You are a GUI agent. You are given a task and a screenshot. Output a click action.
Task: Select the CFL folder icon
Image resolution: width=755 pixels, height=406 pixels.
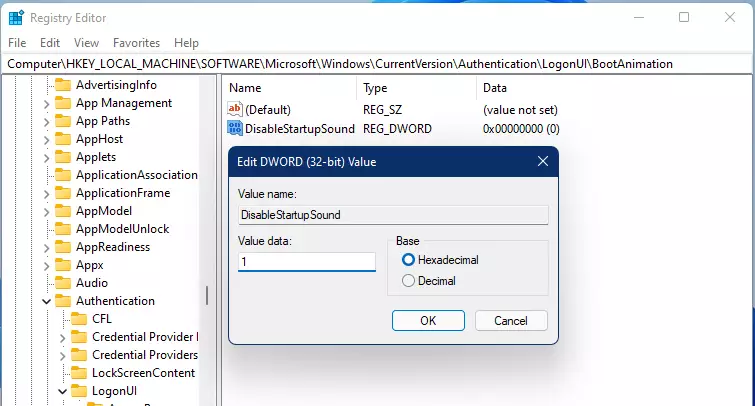79,319
